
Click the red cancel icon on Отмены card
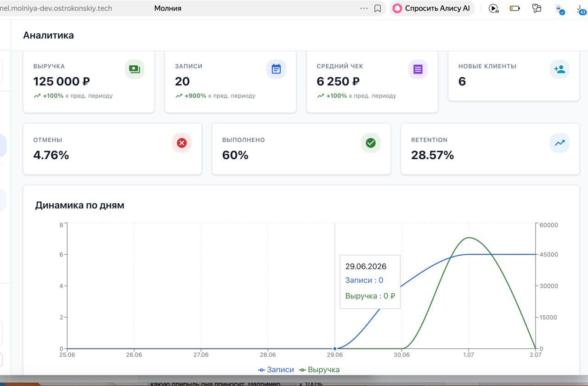tap(182, 143)
